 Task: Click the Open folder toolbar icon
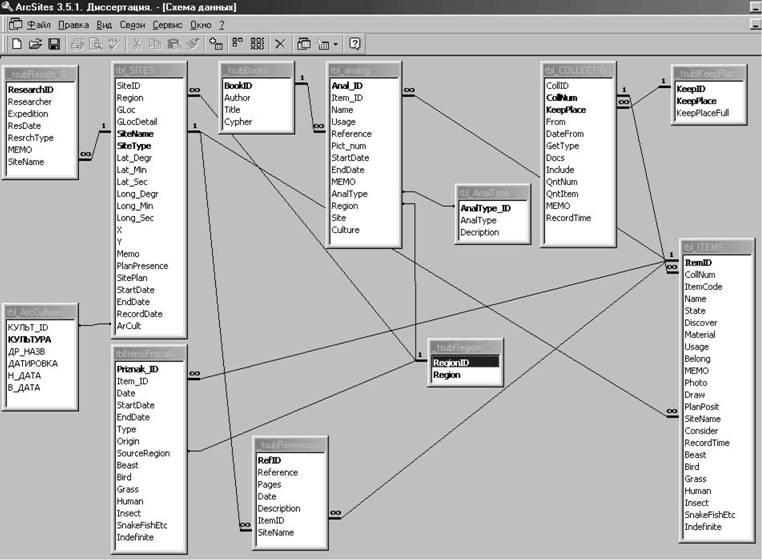click(x=35, y=44)
